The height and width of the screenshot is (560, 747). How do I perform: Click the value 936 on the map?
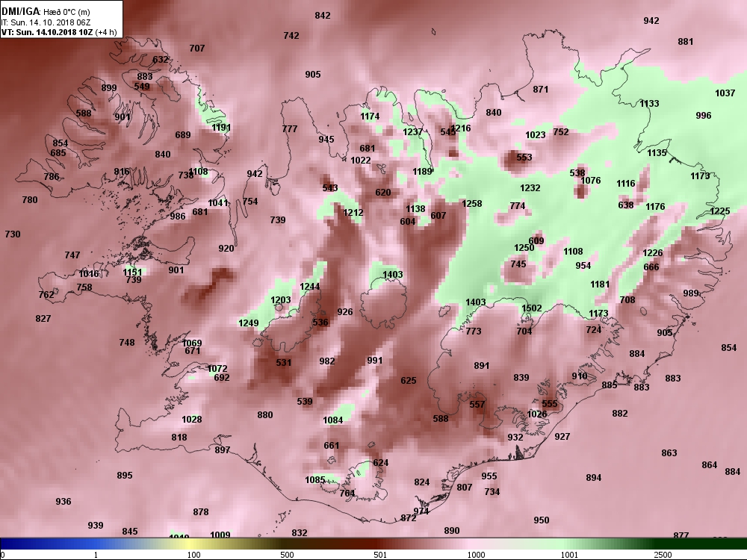point(63,502)
